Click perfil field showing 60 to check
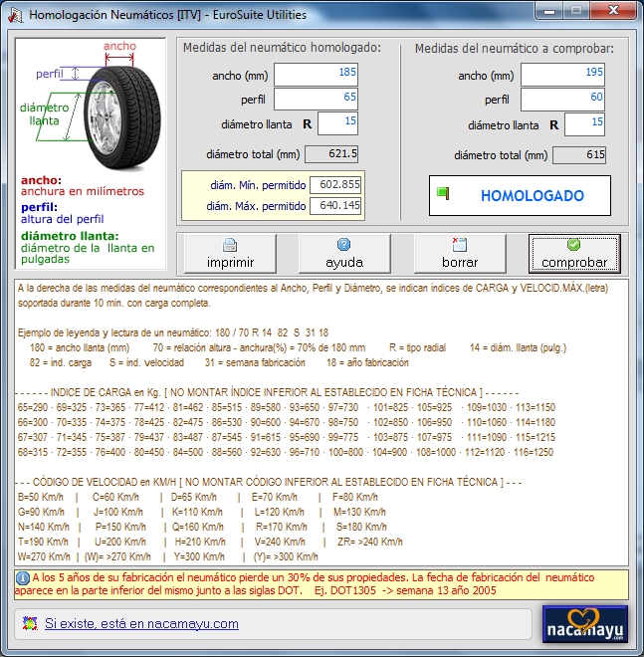Image resolution: width=644 pixels, height=657 pixels. pos(562,99)
